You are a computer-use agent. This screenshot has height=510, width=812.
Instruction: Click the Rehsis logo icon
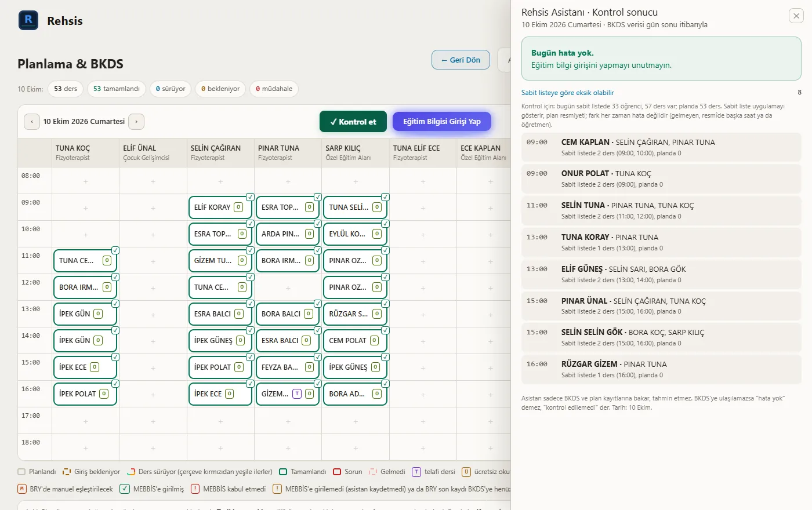(28, 20)
